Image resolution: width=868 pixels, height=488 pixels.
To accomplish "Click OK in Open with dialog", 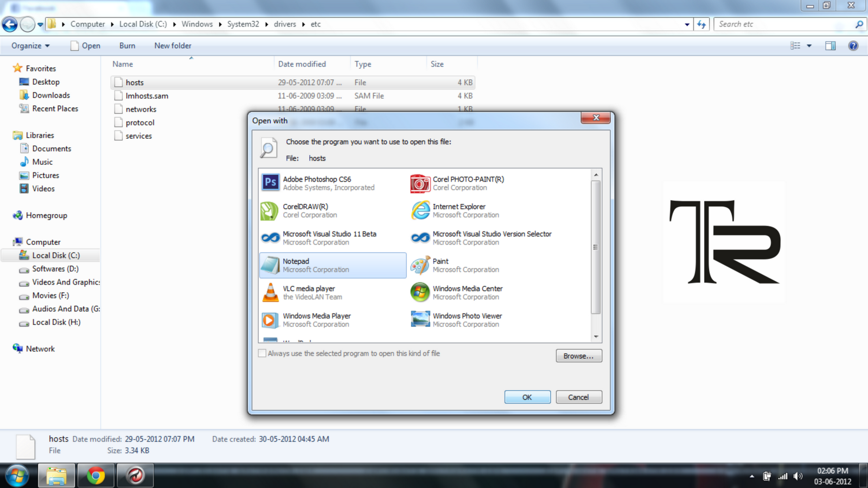I will point(527,397).
